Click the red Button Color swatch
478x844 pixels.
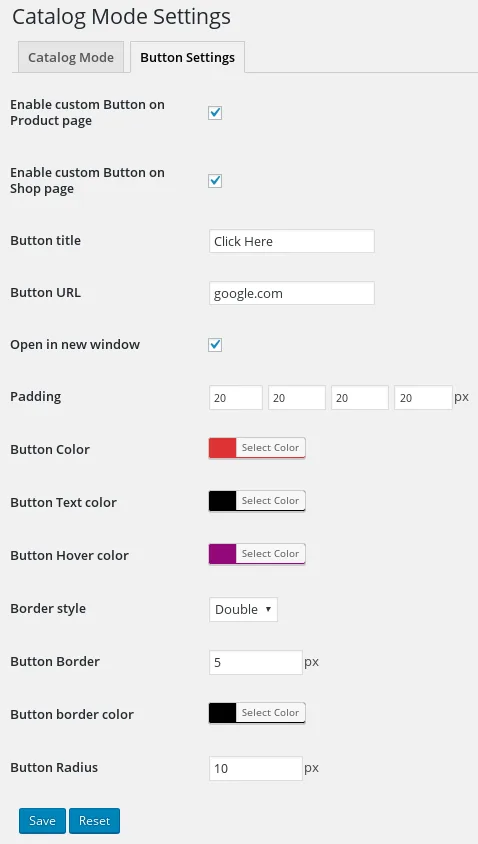pos(222,448)
